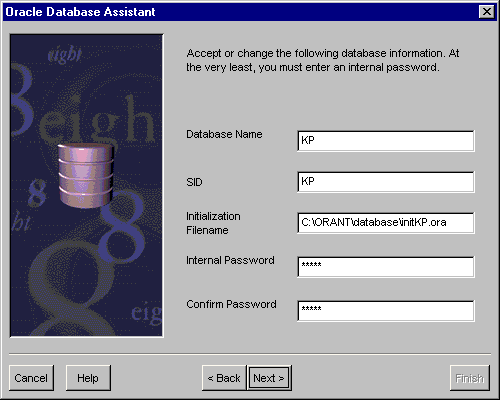Click into the SID input box
Viewport: 500px width, 400px height.
point(386,182)
